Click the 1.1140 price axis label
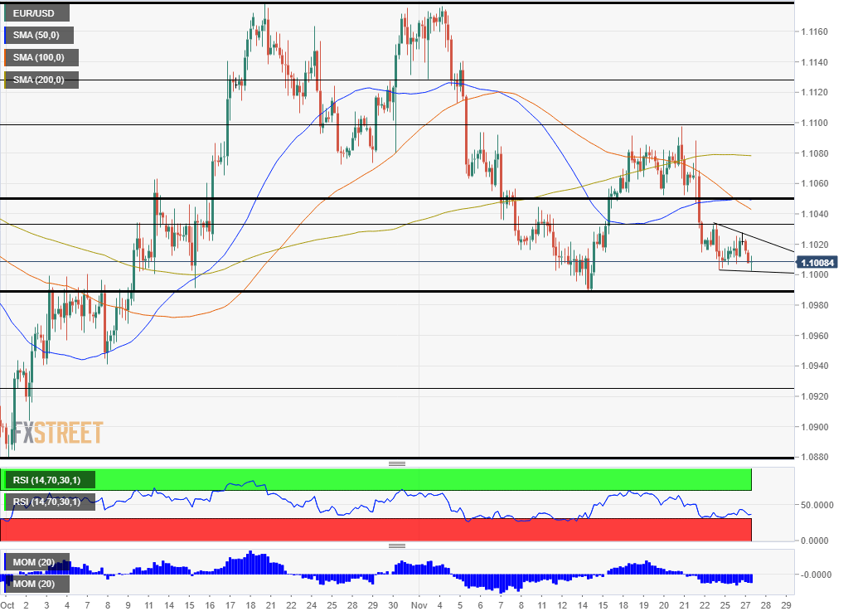 [x=814, y=62]
